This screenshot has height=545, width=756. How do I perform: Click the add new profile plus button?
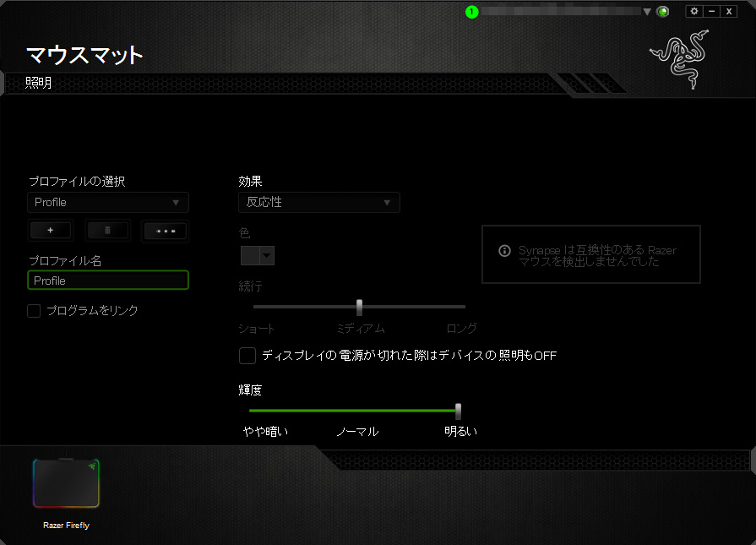pyautogui.click(x=50, y=231)
